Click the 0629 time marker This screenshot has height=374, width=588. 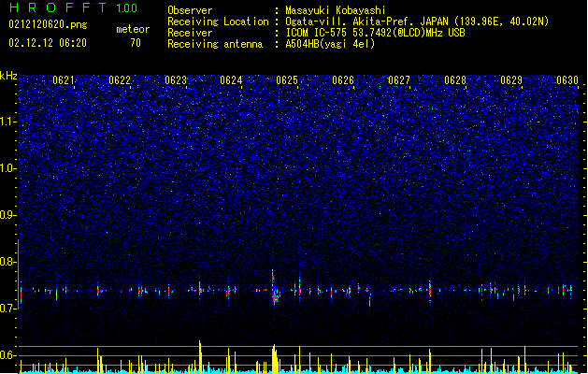click(x=510, y=79)
